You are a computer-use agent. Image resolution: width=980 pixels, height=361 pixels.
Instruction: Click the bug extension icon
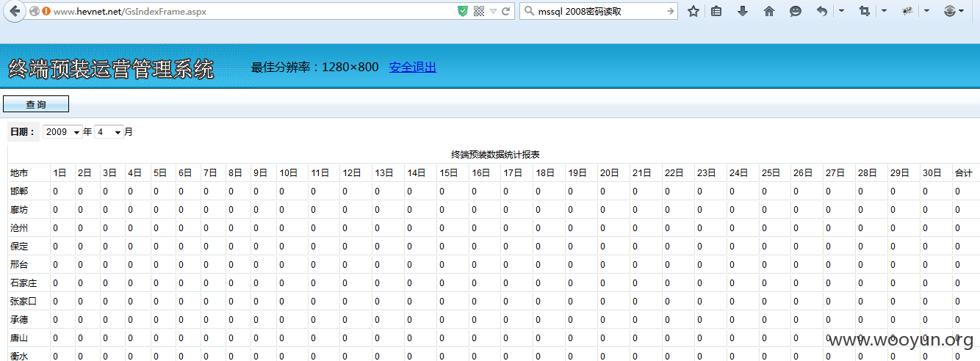907,11
